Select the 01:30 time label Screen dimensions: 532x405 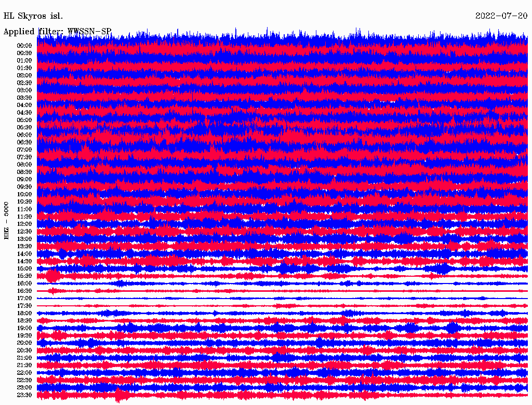pyautogui.click(x=24, y=68)
